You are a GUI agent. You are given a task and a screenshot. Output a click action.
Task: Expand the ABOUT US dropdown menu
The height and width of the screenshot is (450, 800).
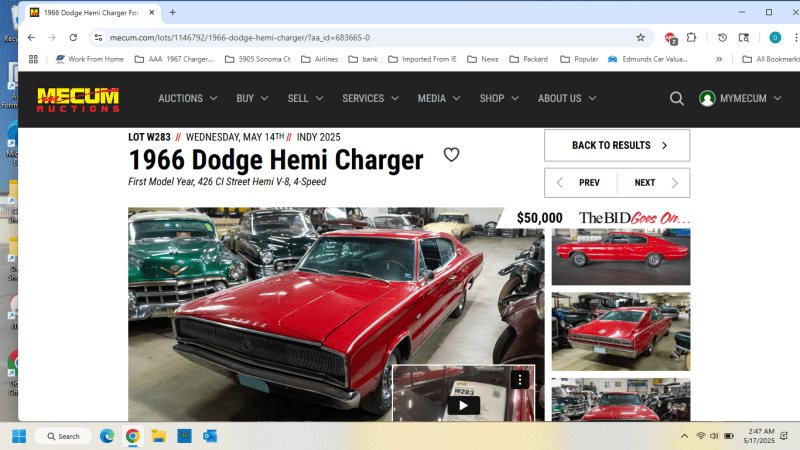566,98
